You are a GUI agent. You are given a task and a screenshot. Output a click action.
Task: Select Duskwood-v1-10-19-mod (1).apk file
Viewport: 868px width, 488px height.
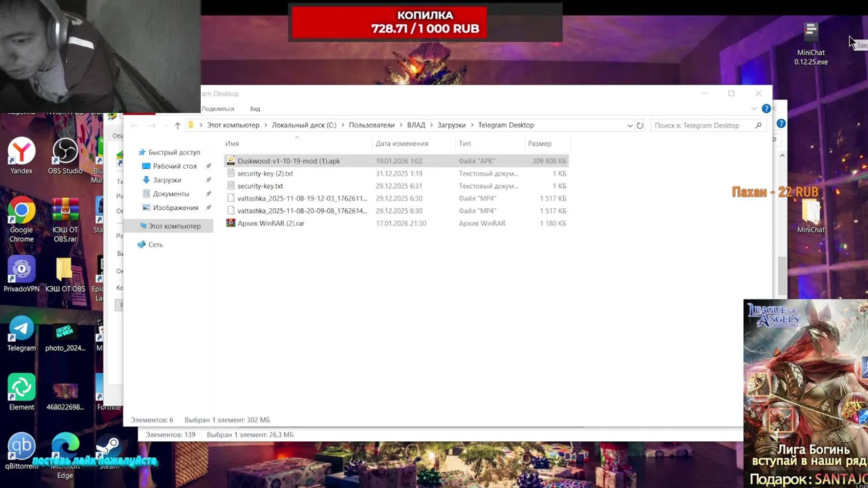click(397, 161)
